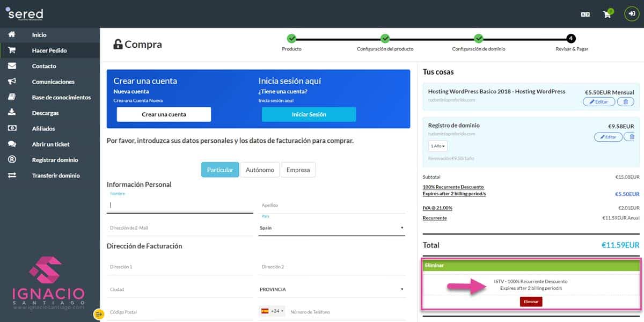This screenshot has width=644, height=322.
Task: Click the Tus cosas heading
Action: [x=438, y=71]
